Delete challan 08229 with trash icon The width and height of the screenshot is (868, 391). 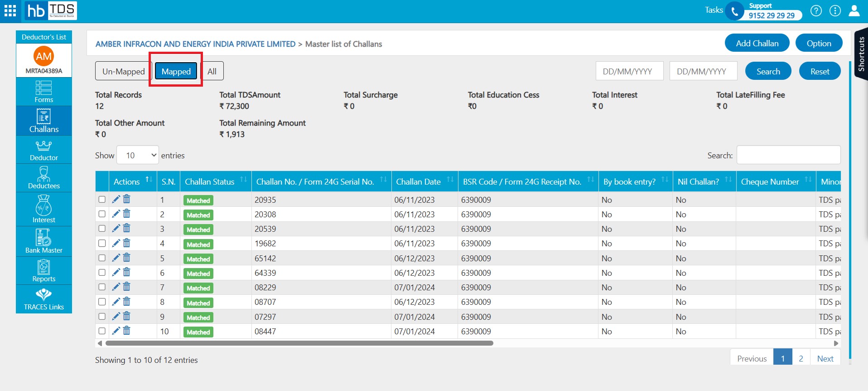point(126,287)
